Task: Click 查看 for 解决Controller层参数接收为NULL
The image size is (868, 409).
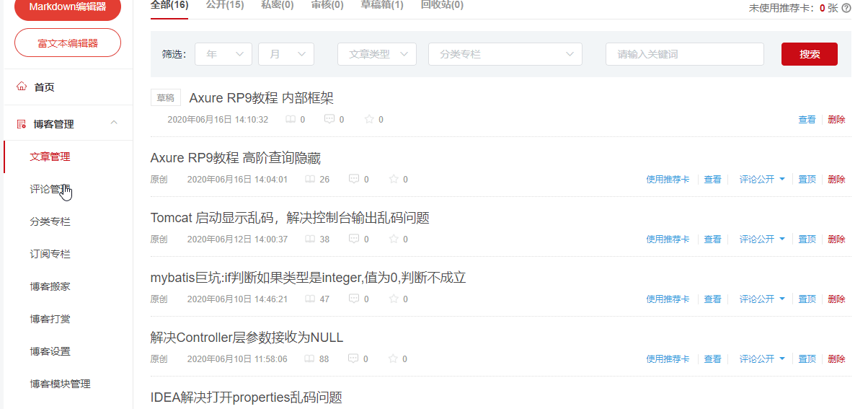Action: pyautogui.click(x=713, y=359)
